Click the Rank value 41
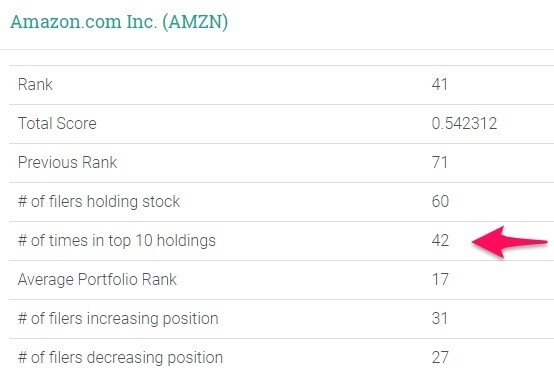The height and width of the screenshot is (386, 554). click(440, 84)
